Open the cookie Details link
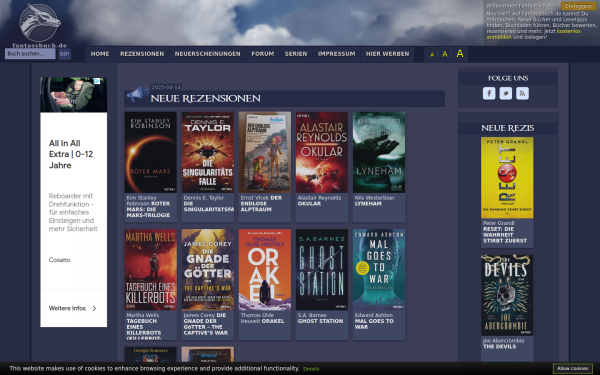 click(311, 369)
